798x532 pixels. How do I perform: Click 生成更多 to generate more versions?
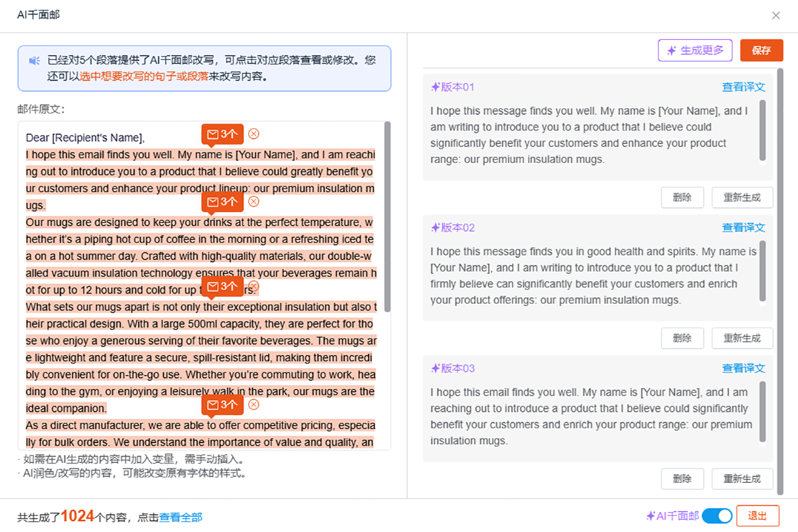pyautogui.click(x=695, y=51)
